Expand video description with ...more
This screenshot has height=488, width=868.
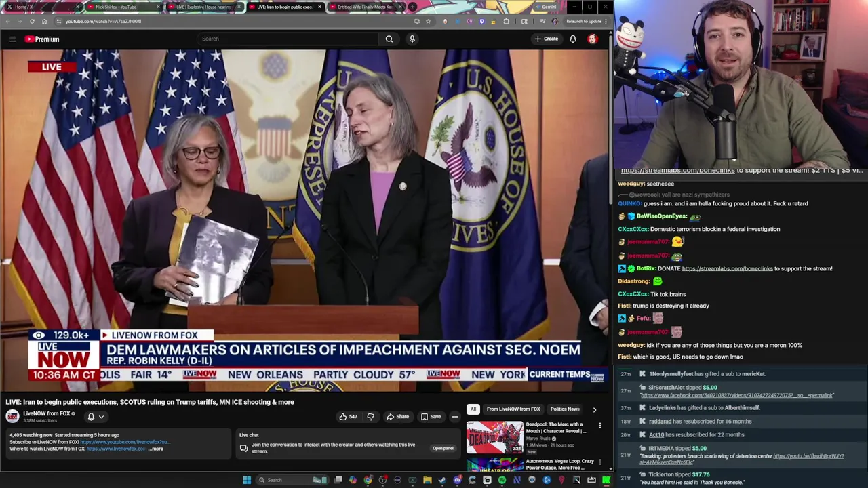pos(156,449)
